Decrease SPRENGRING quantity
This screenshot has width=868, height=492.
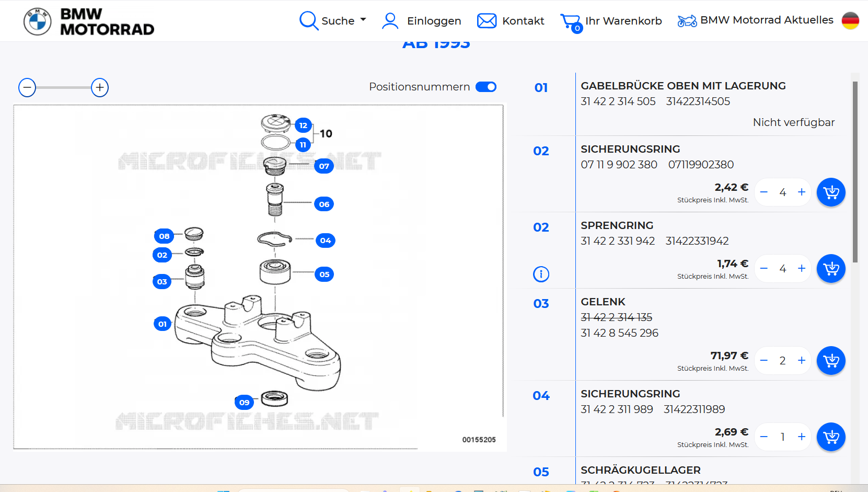coord(764,269)
